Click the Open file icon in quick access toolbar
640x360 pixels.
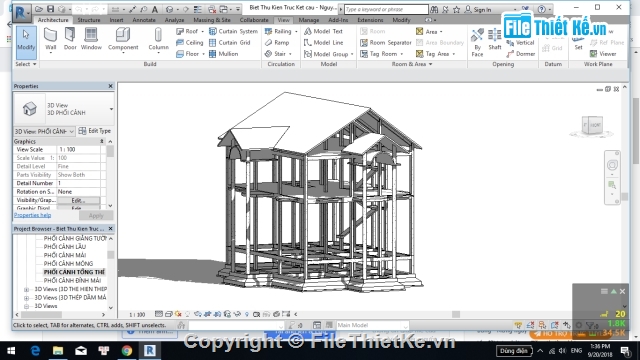(39, 9)
